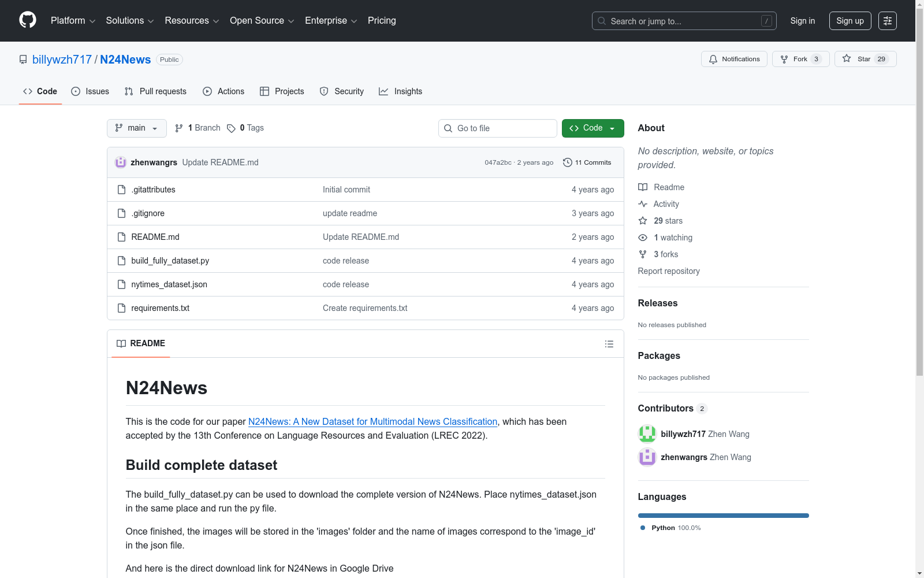
Task: Click the book icon next to Readme
Action: coord(643,187)
